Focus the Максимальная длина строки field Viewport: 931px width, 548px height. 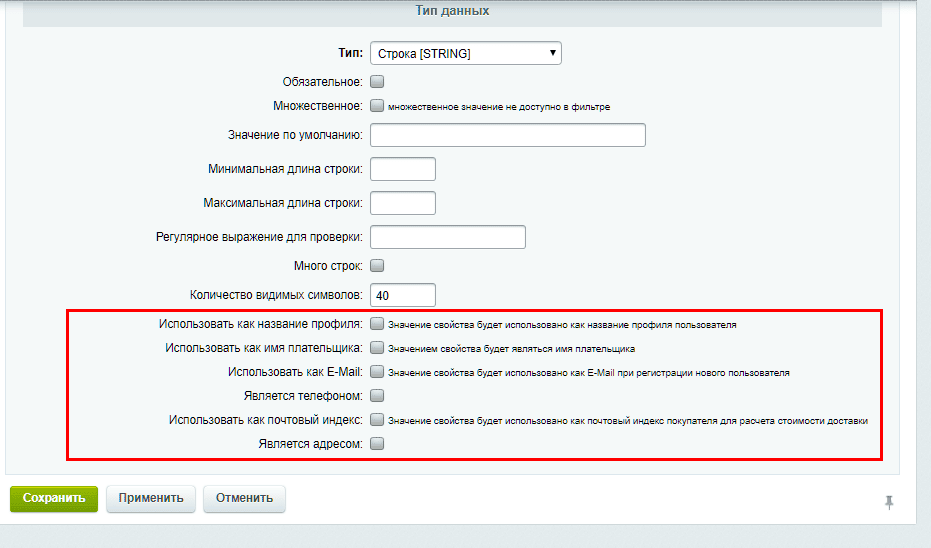pyautogui.click(x=402, y=203)
